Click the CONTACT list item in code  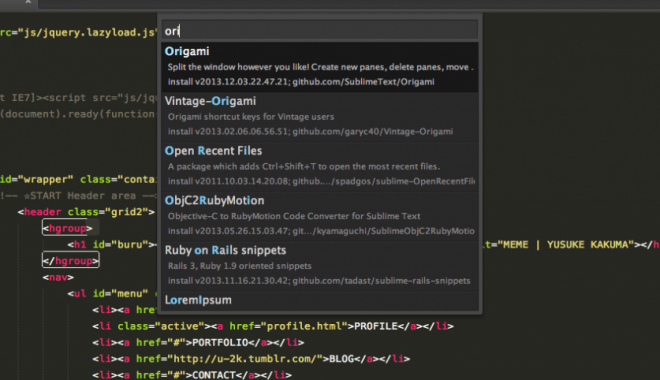tap(192, 375)
